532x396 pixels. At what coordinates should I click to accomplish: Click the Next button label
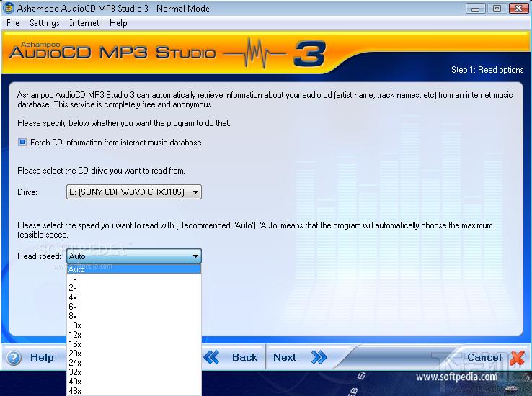[284, 357]
